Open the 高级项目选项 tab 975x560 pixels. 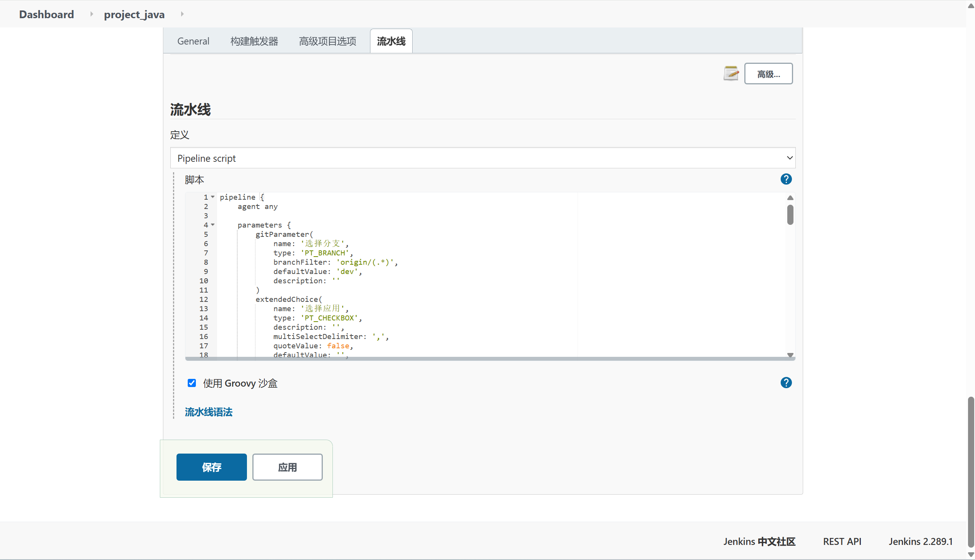[x=327, y=41]
